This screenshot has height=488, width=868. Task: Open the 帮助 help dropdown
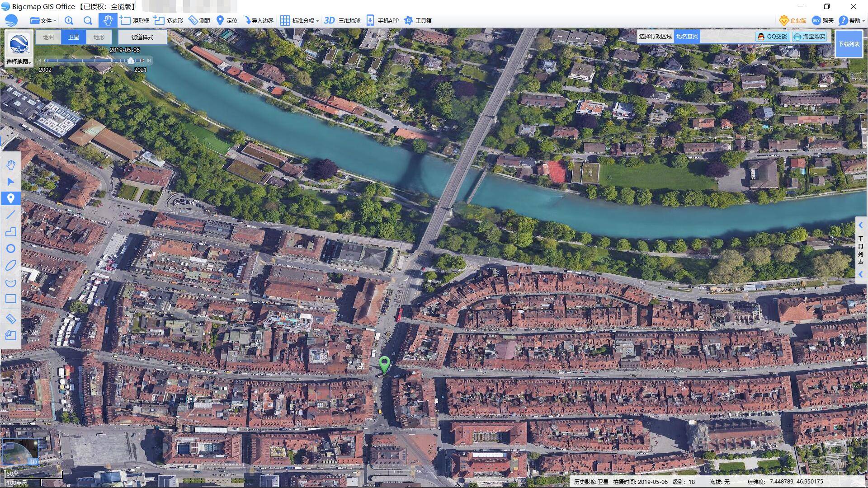tap(851, 20)
